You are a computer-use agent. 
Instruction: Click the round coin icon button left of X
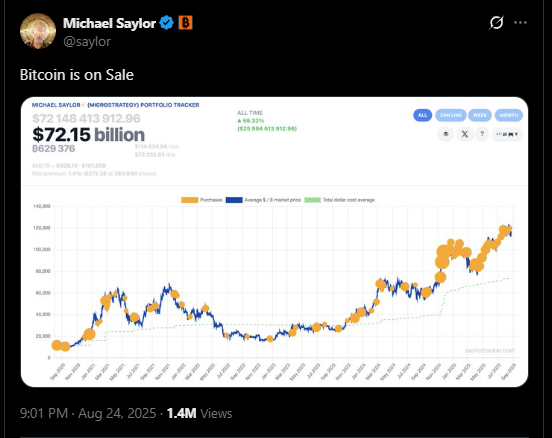pos(446,134)
